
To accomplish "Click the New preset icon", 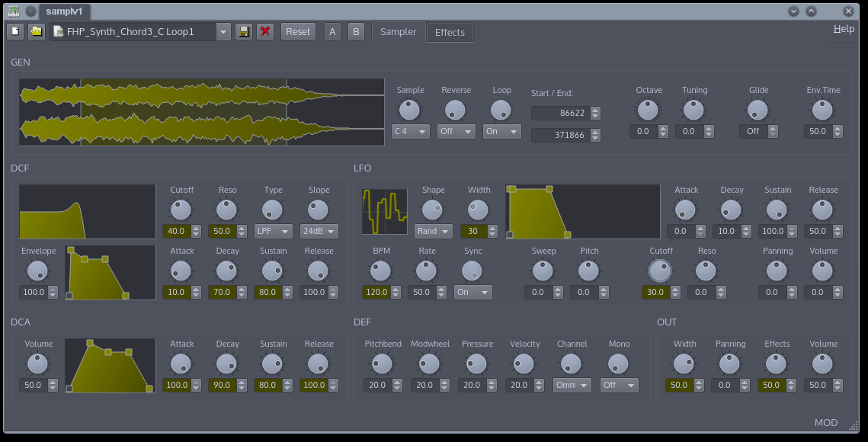I will coord(15,31).
